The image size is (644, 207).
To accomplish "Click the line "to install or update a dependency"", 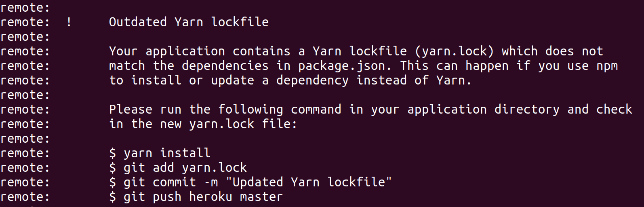I will [229, 80].
